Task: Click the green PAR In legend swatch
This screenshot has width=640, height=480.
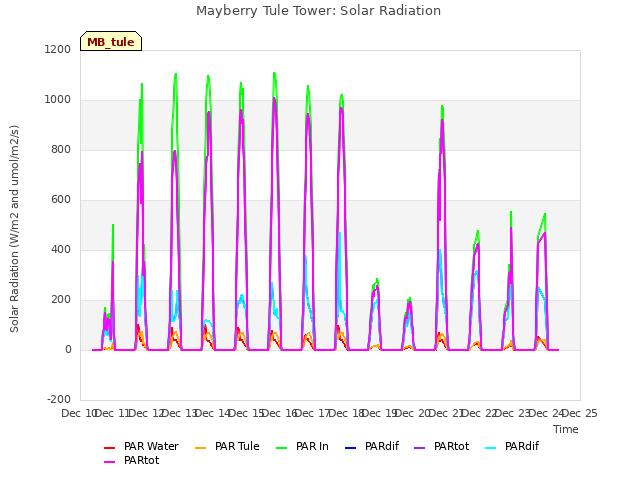Action: coord(282,448)
